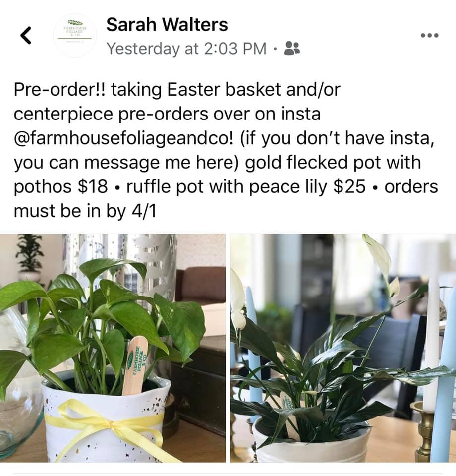Open Sarah Walters profile name
Viewport: 456px width, 476px height.
click(x=167, y=25)
